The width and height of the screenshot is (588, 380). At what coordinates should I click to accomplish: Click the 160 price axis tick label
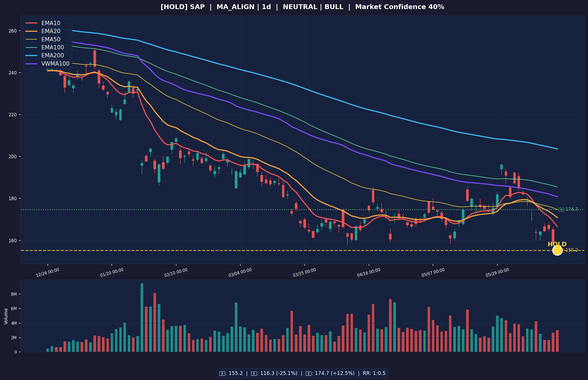(13, 240)
